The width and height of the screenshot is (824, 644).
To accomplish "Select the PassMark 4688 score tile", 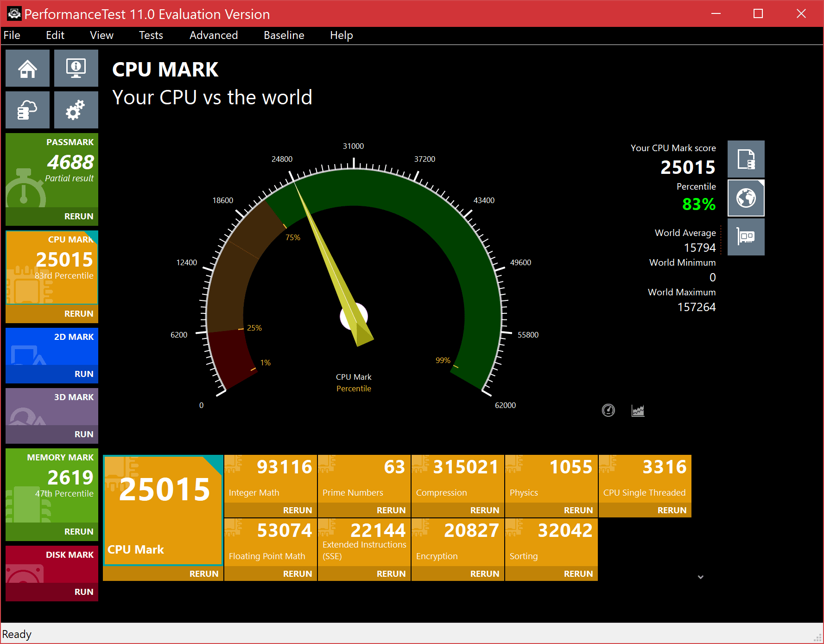I will coord(52,170).
